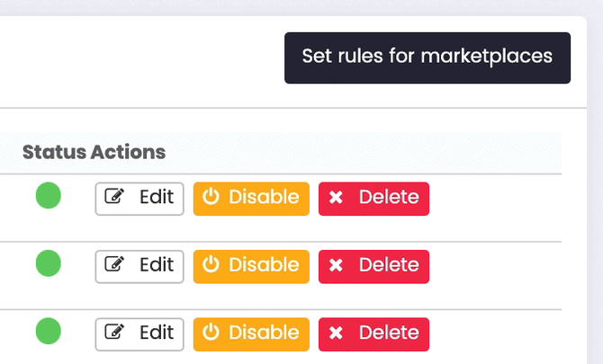Click the pencil icon in first row's Edit
Image resolution: width=603 pixels, height=364 pixels.
click(114, 198)
